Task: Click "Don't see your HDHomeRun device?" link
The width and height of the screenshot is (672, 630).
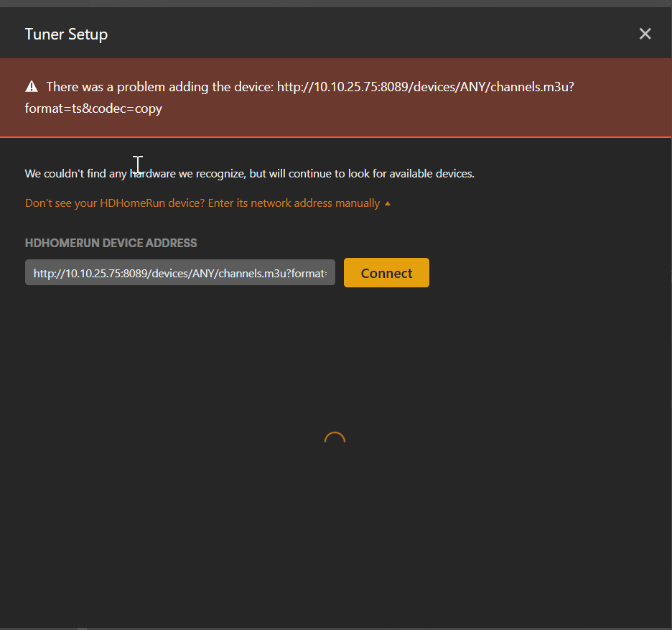Action: coord(115,203)
